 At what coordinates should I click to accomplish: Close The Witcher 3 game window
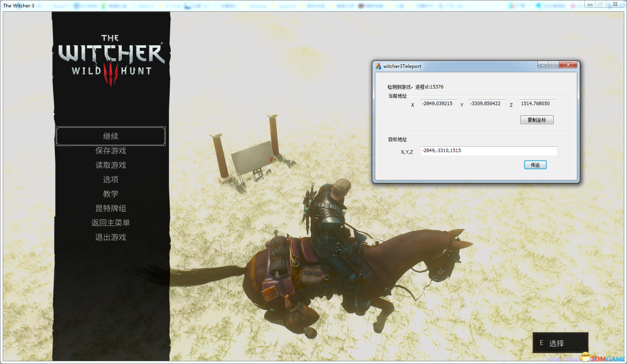click(x=615, y=4)
